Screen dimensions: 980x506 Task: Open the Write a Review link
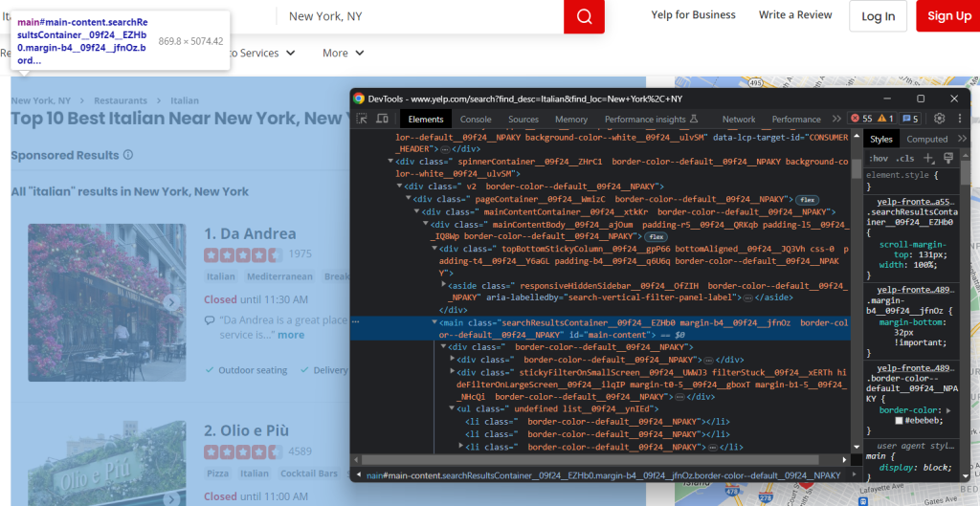click(x=795, y=15)
